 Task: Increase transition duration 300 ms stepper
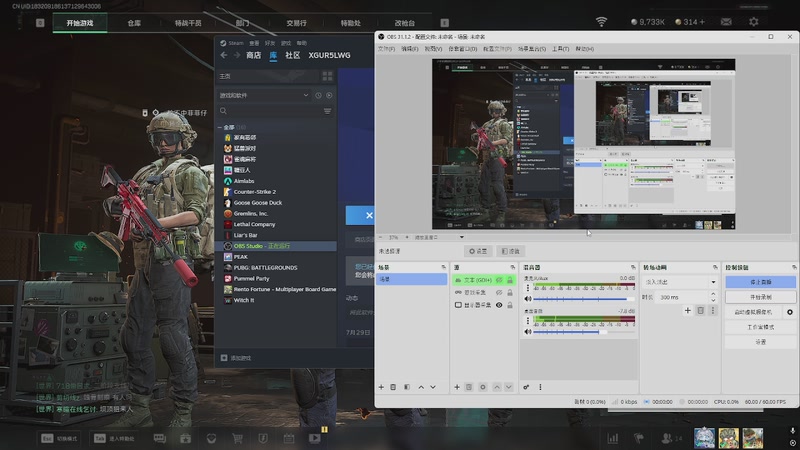pyautogui.click(x=713, y=294)
